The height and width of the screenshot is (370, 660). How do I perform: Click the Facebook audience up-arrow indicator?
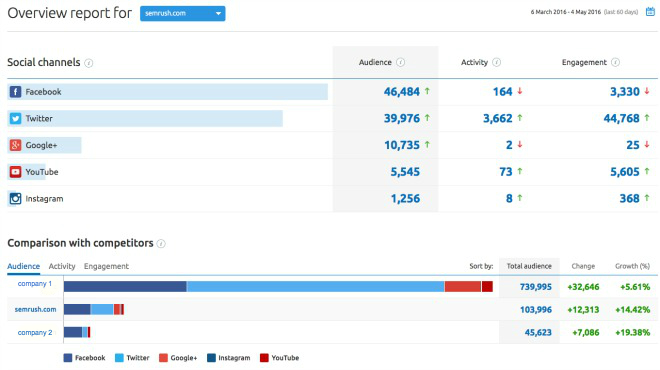[427, 91]
